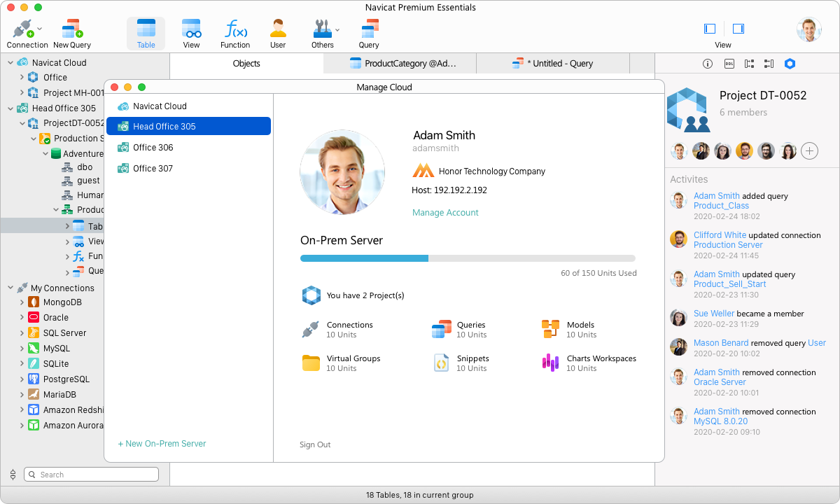Click the User toolbar icon

click(278, 34)
